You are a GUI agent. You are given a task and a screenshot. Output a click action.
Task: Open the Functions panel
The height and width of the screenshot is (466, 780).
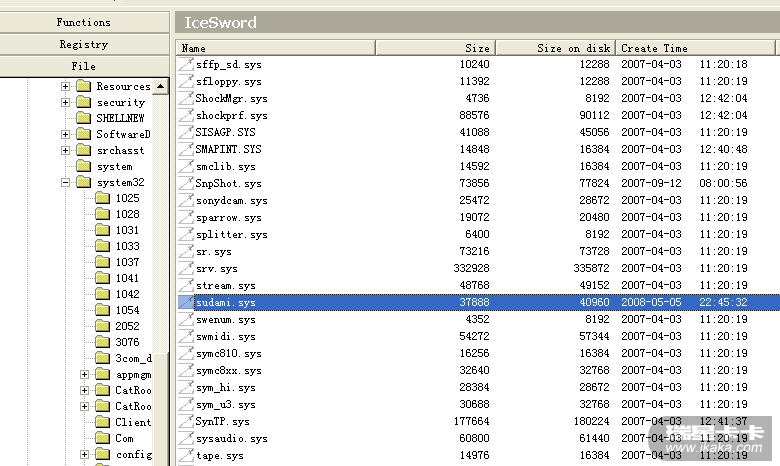tap(84, 22)
